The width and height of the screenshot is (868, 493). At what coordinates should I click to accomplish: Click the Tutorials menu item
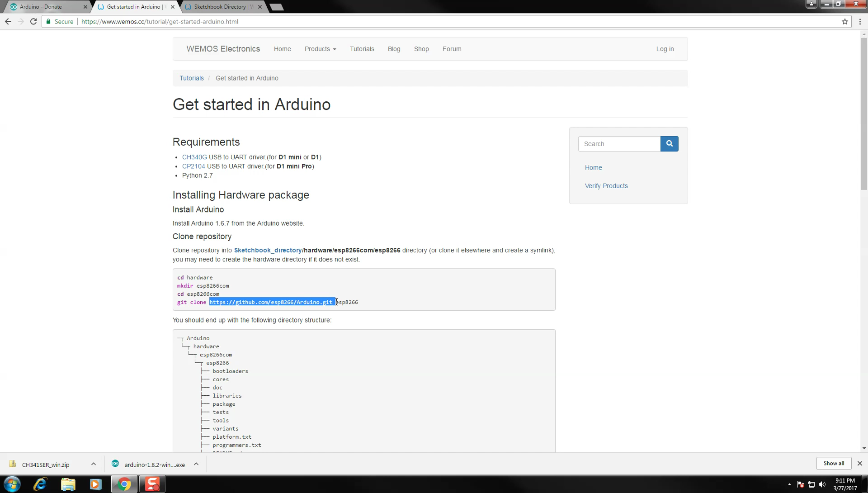[362, 49]
